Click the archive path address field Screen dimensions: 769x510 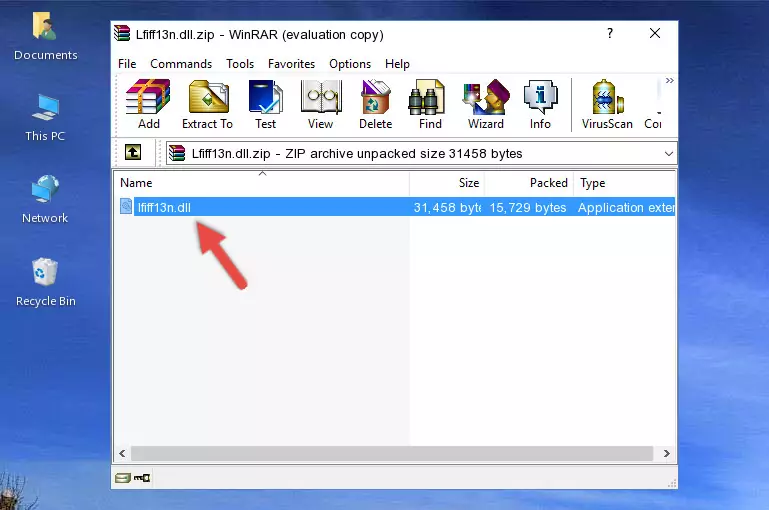(x=422, y=153)
